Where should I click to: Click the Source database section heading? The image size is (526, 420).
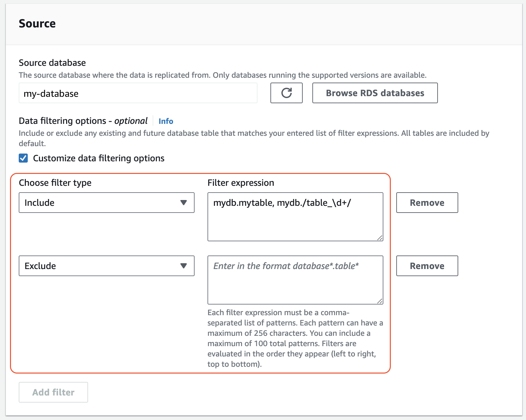click(52, 63)
